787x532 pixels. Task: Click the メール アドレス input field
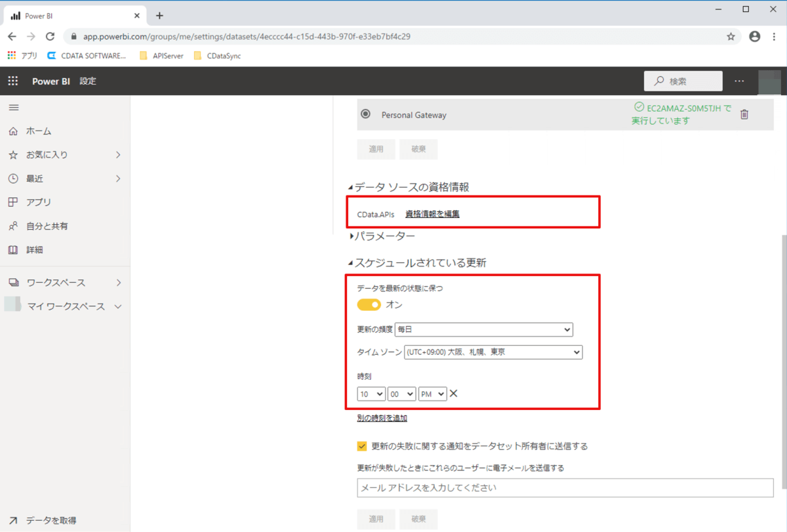[x=565, y=488]
